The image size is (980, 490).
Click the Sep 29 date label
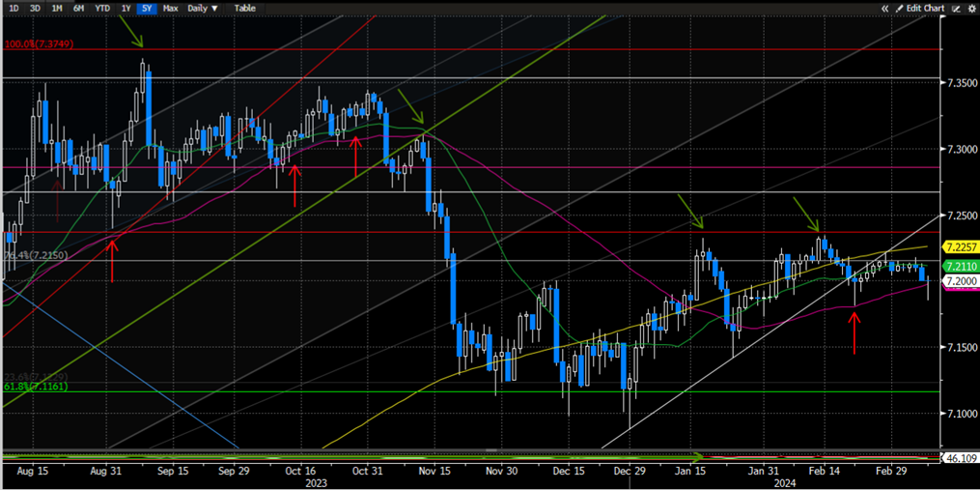[235, 470]
